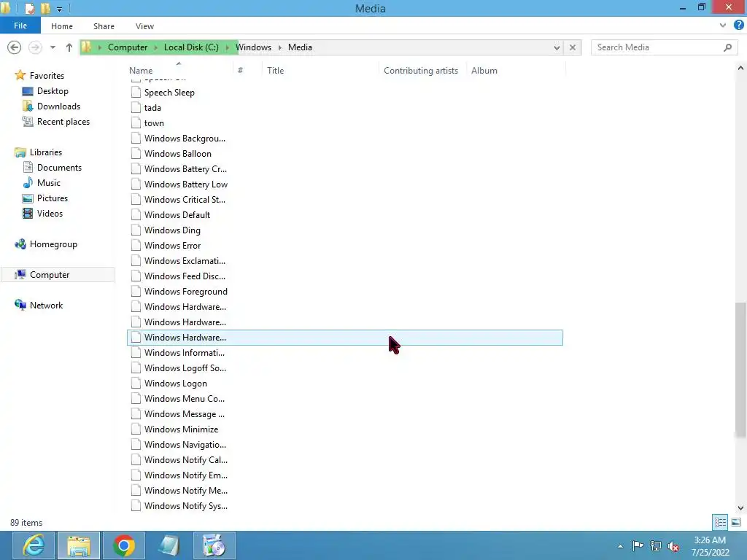Select the Windows Balloon file
Image resolution: width=747 pixels, height=560 pixels.
pos(177,154)
